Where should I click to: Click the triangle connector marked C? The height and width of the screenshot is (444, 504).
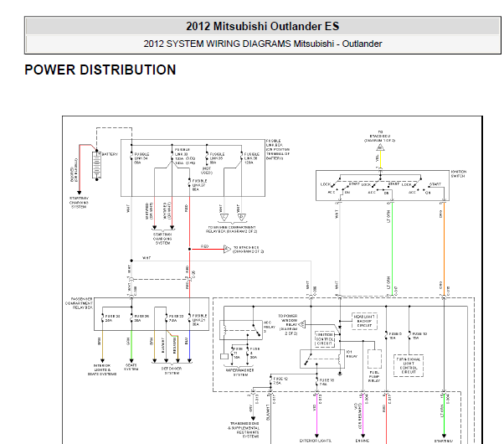coord(224,218)
